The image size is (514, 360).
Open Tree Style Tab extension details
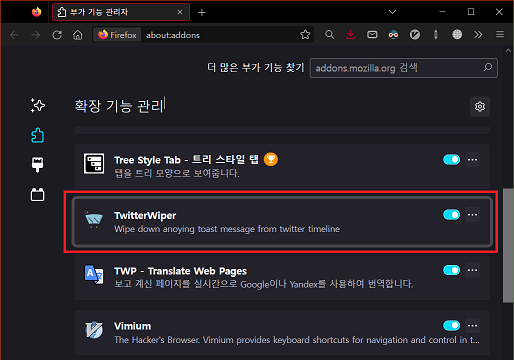click(x=282, y=166)
